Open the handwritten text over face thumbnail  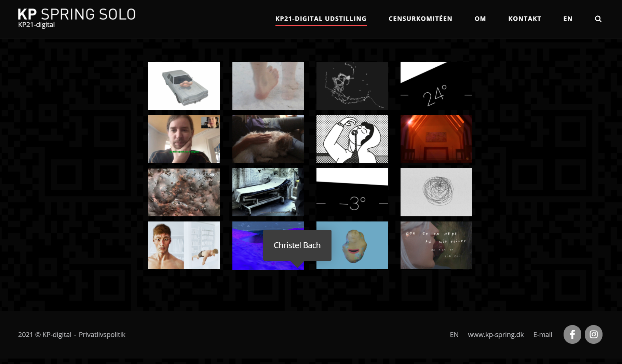point(436,245)
